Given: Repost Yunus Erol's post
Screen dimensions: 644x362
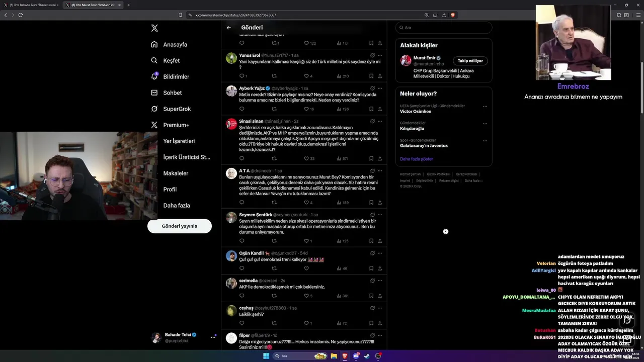Looking at the screenshot, I should (x=274, y=76).
